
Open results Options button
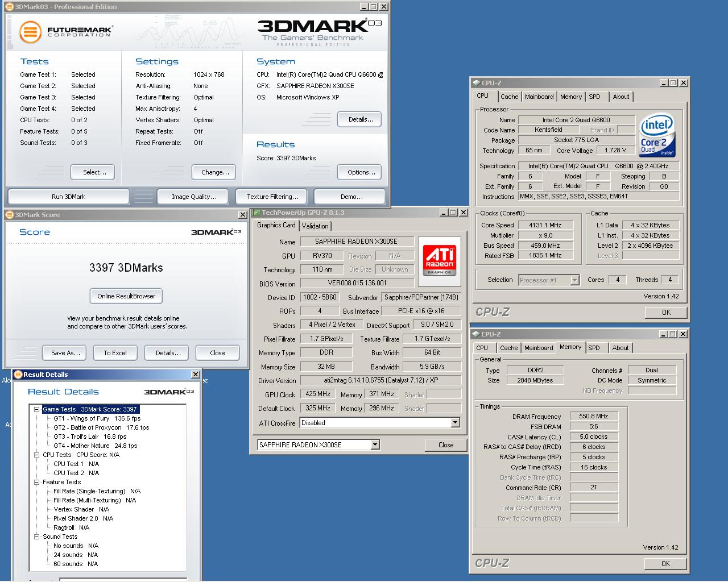coord(359,172)
